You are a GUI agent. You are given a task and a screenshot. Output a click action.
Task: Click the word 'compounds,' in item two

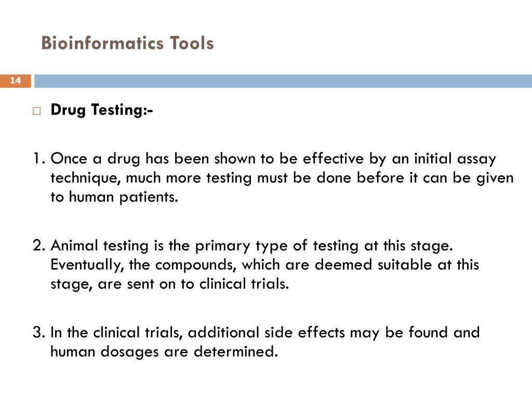pos(196,265)
